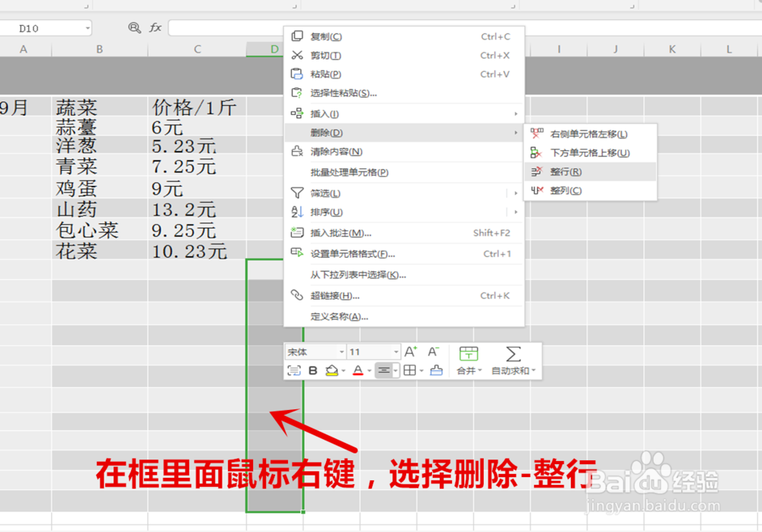Click the Paste (粘贴) clipboard icon

296,74
